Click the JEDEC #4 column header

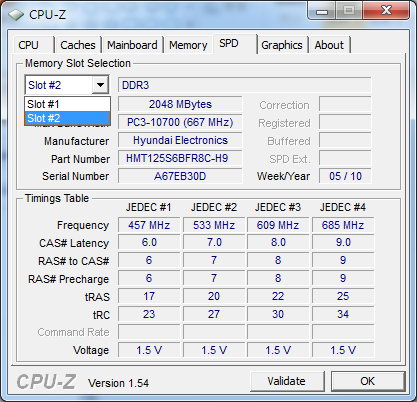tap(343, 207)
